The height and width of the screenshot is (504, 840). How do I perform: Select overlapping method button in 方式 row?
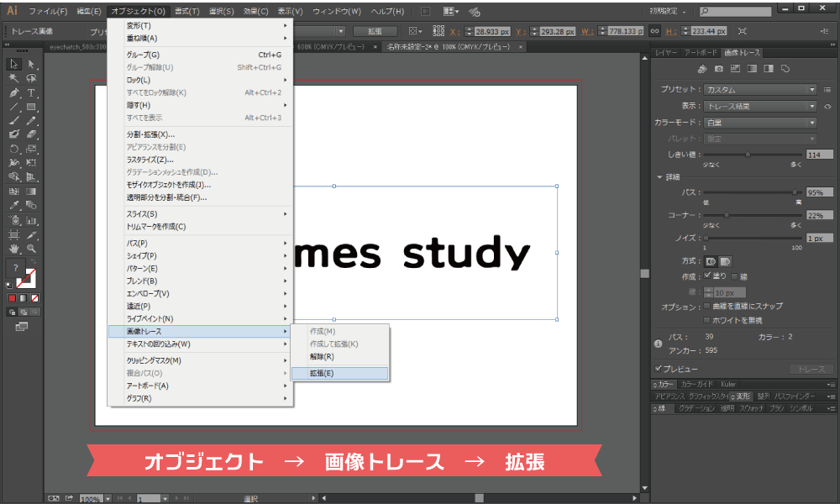coord(726,261)
